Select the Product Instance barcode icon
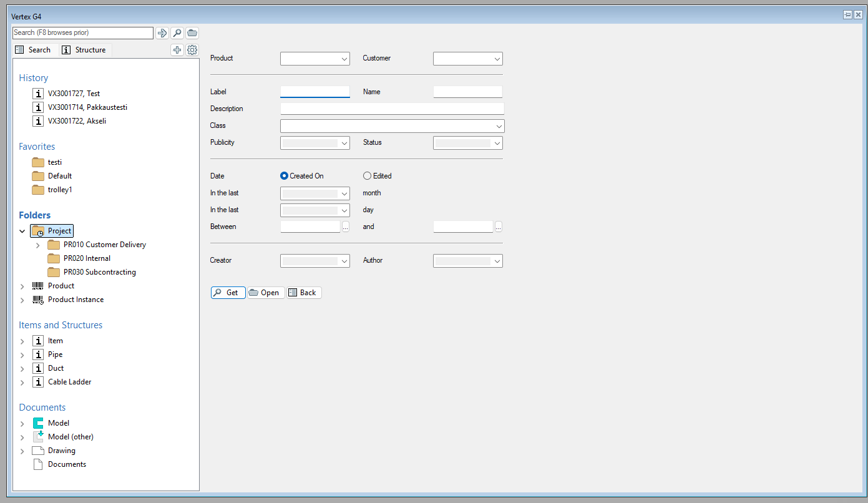This screenshot has width=868, height=503. 38,300
